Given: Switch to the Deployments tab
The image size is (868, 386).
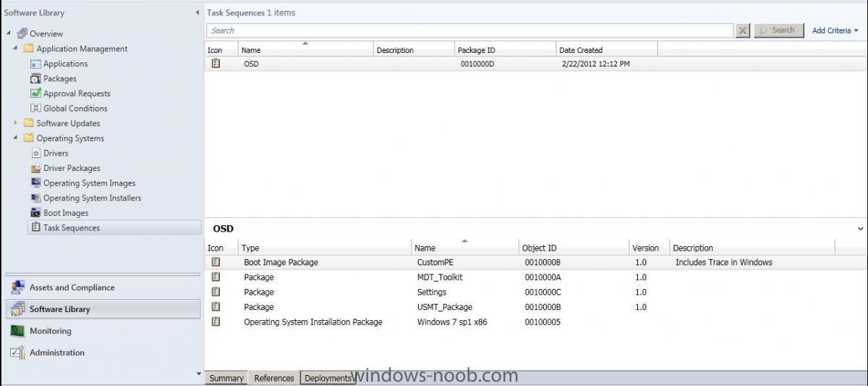Looking at the screenshot, I should point(328,378).
